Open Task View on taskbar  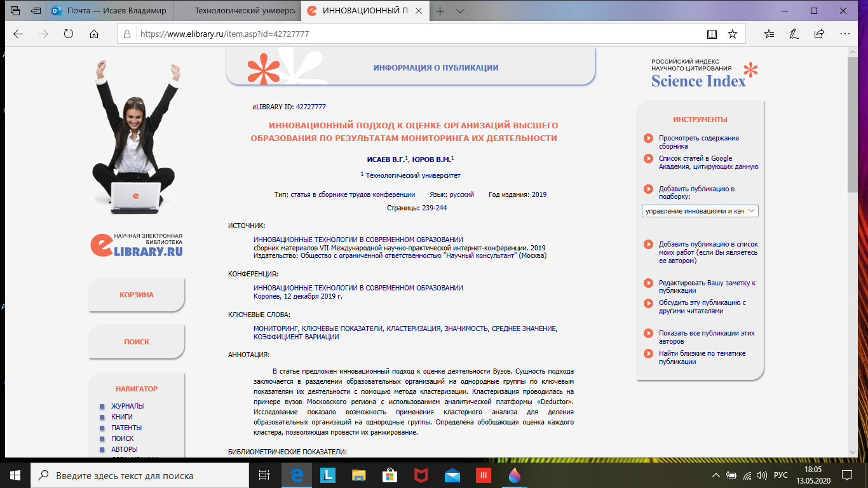[264, 475]
